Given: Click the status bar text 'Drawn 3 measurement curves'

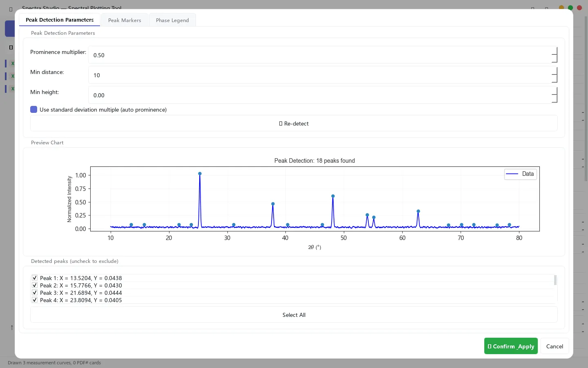Looking at the screenshot, I should 39,363.
